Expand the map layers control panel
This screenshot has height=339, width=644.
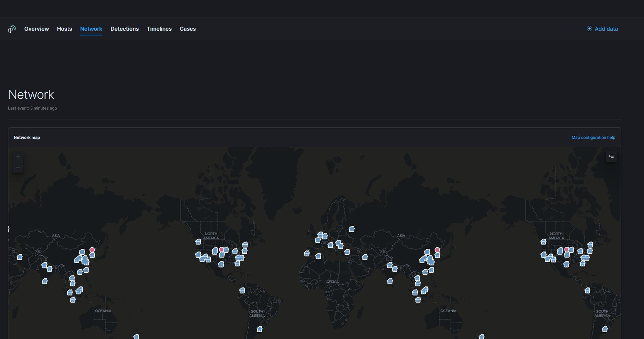pyautogui.click(x=611, y=156)
